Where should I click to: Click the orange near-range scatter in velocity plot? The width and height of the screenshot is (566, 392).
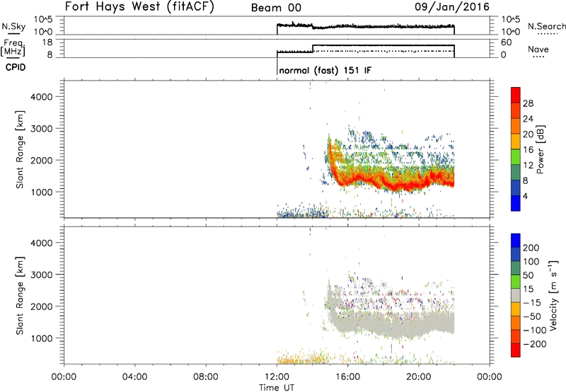[301, 359]
